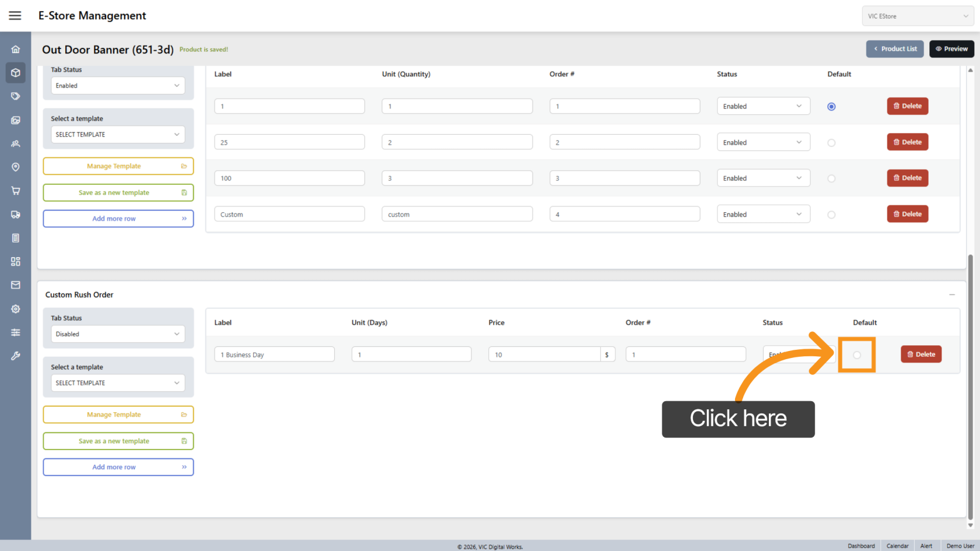
Task: Set the '25' quantity row as default
Action: [x=831, y=143]
